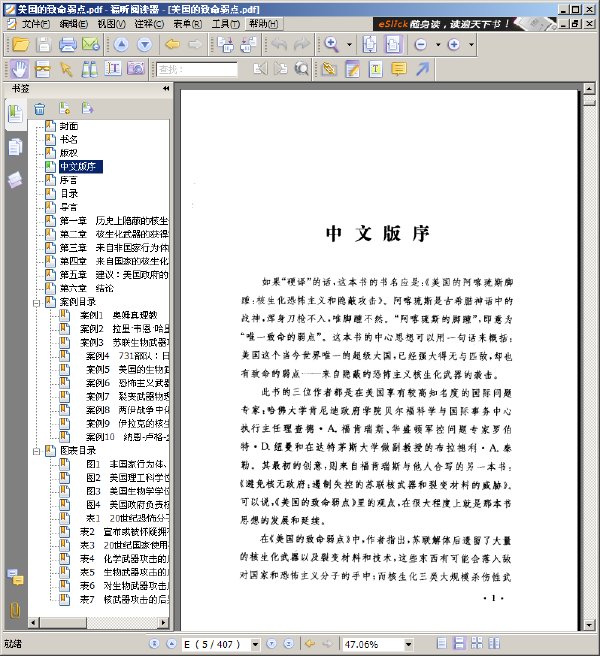Switch to continuous facing layout icon in status bar
Viewport: 600px width, 656px height.
tap(477, 643)
